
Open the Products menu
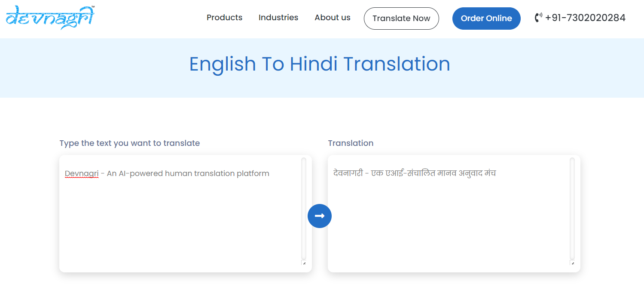[224, 18]
